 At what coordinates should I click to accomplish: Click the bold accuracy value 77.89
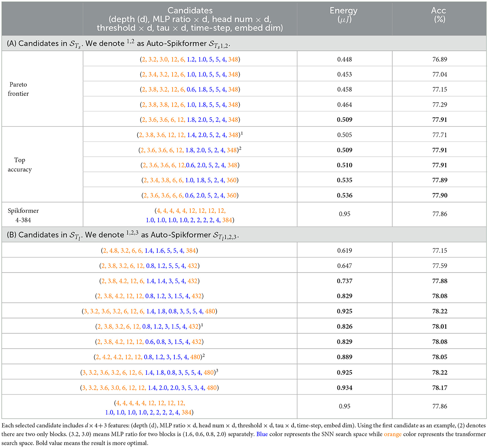coord(440,180)
